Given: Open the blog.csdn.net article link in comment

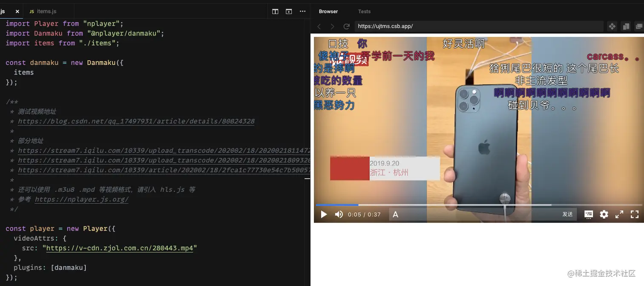Looking at the screenshot, I should pos(136,121).
